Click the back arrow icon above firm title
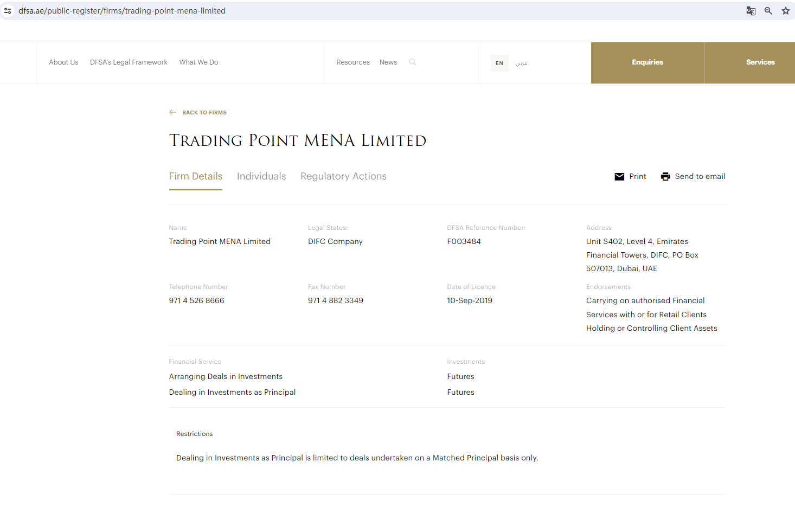 click(x=172, y=112)
